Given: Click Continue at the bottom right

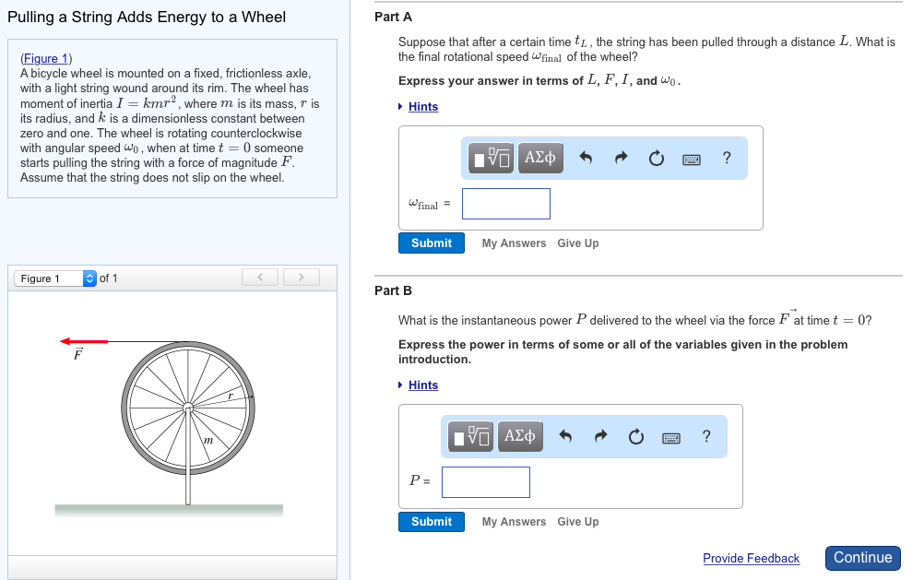Looking at the screenshot, I should click(x=861, y=558).
